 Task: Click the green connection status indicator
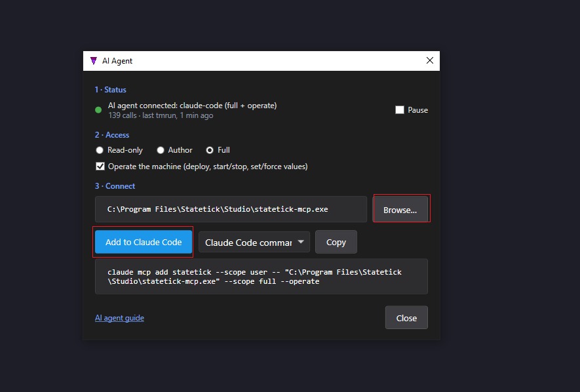(98, 110)
